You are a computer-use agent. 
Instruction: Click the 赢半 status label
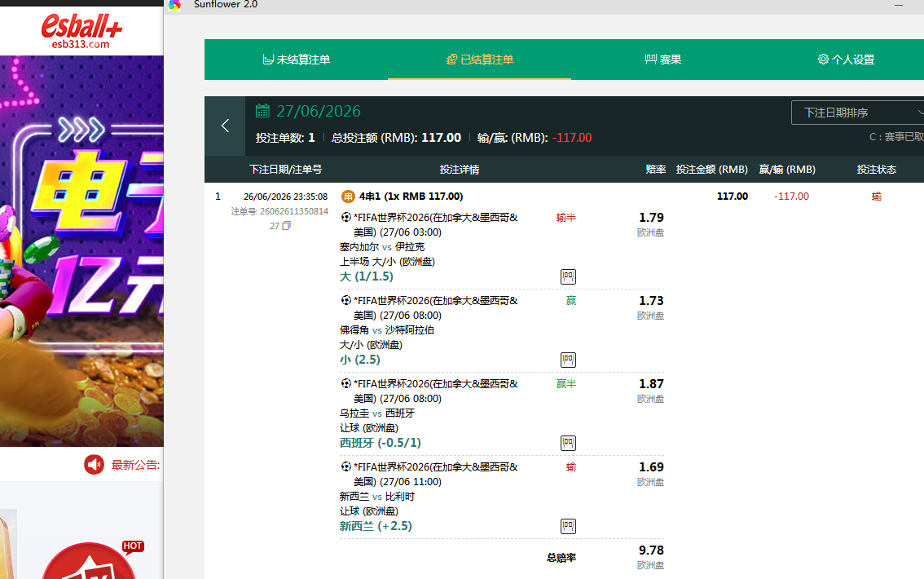566,384
